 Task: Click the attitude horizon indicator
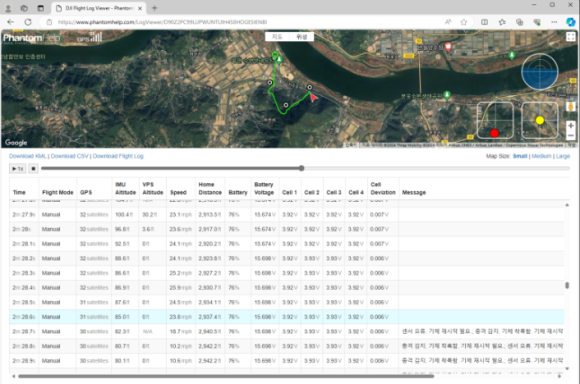[540, 72]
